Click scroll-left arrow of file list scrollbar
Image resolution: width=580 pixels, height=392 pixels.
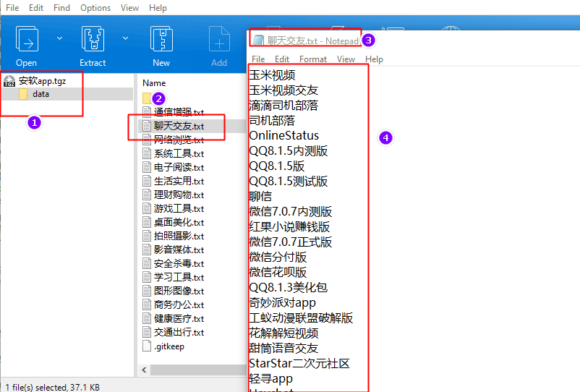point(144,370)
